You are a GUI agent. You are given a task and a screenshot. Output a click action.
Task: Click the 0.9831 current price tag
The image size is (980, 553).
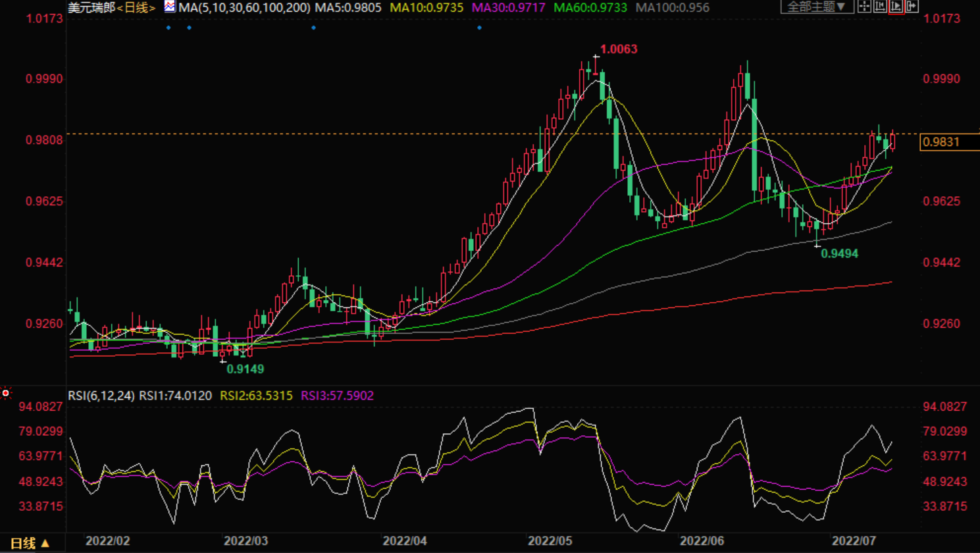pos(942,142)
